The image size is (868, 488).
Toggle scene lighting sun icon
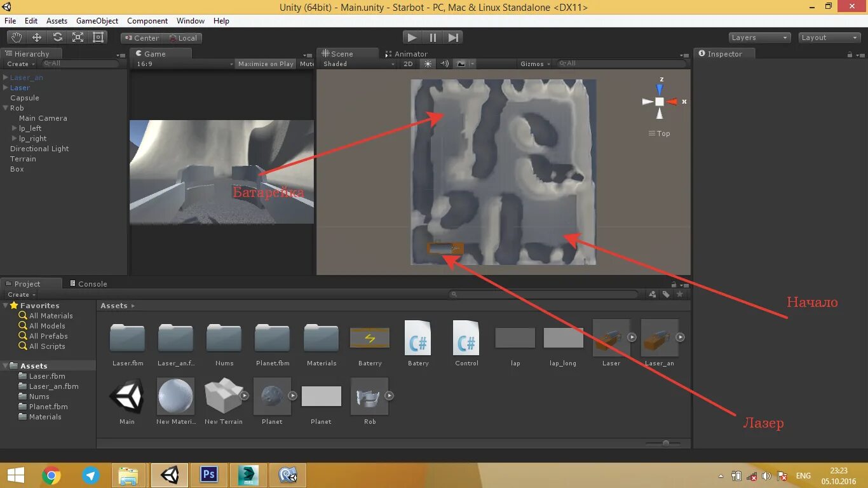428,64
